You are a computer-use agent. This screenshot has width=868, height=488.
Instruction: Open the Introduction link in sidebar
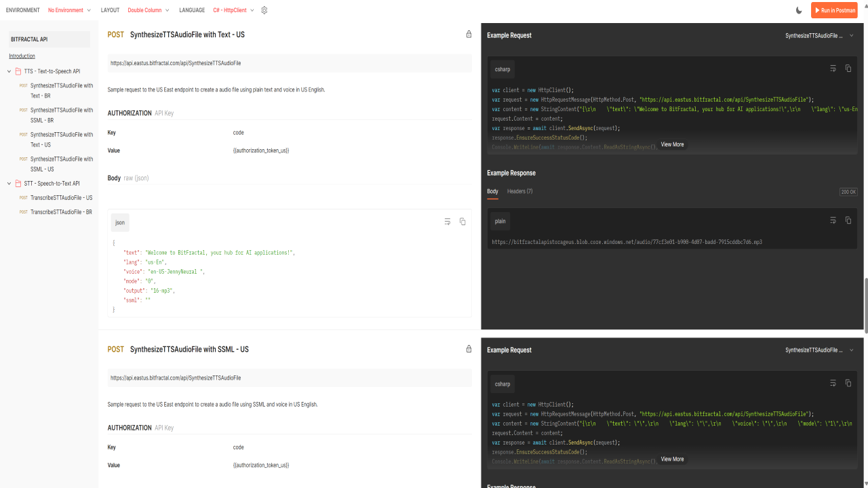tap(22, 56)
